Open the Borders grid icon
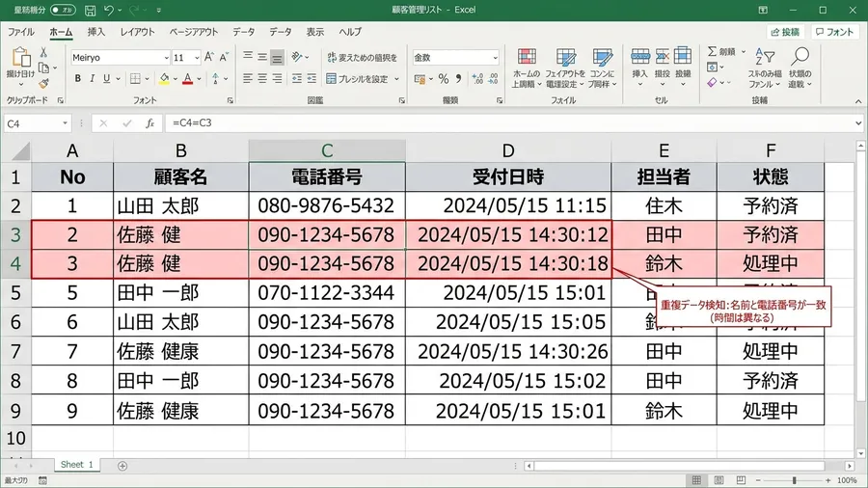The height and width of the screenshot is (488, 868). pos(135,78)
